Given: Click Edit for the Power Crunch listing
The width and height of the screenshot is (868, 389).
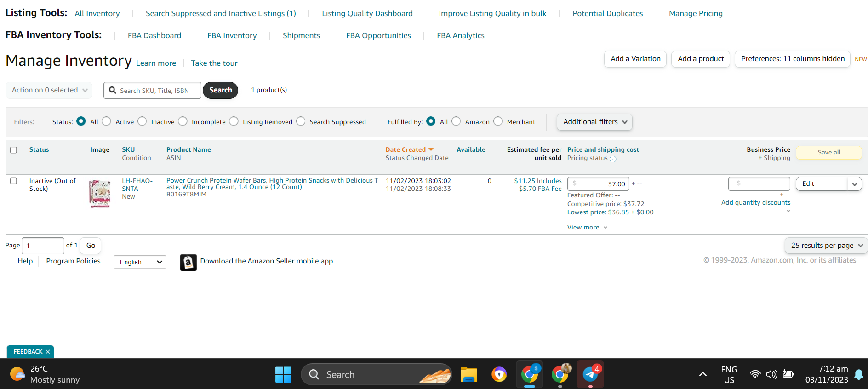Looking at the screenshot, I should [x=822, y=184].
